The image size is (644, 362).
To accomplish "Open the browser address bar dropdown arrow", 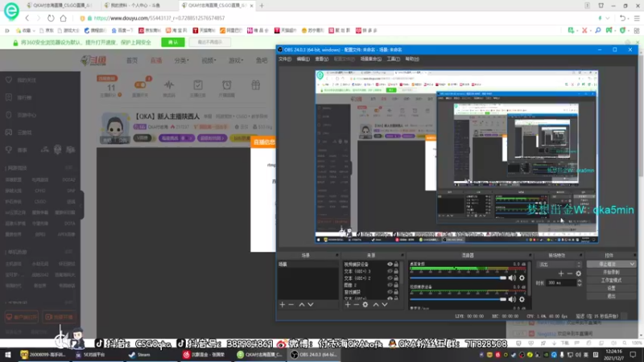I will pyautogui.click(x=608, y=18).
